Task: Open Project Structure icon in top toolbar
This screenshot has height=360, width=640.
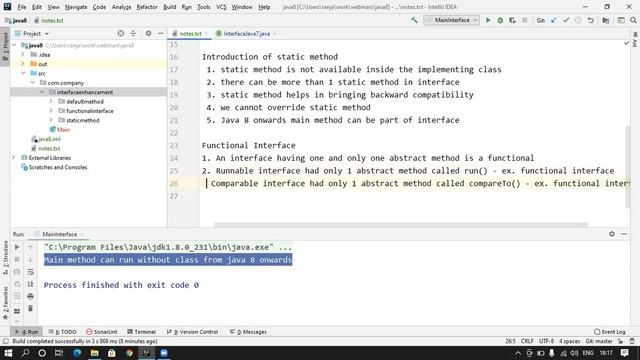Action: (x=606, y=20)
